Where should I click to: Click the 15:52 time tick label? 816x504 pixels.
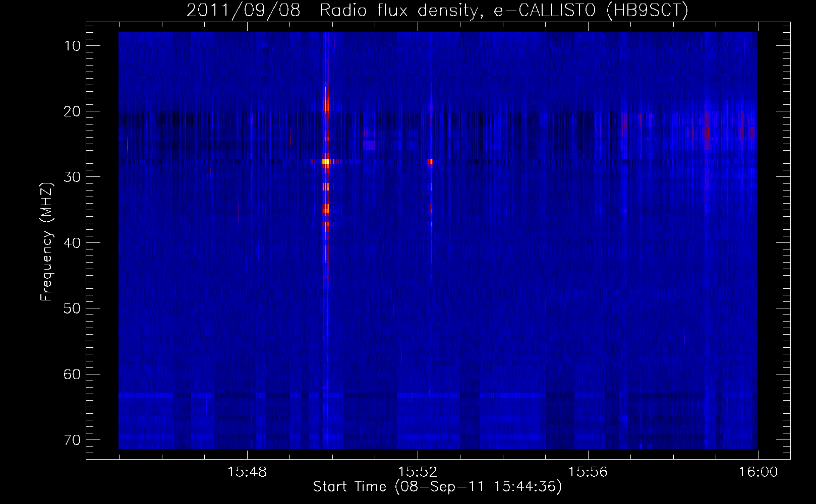(418, 473)
